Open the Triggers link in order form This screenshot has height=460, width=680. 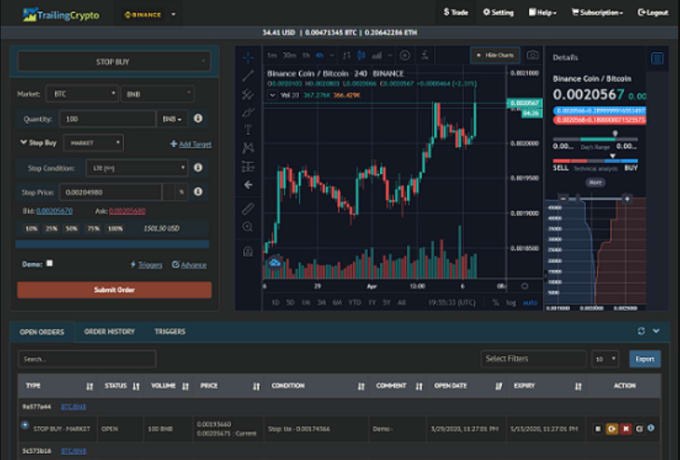(x=147, y=265)
